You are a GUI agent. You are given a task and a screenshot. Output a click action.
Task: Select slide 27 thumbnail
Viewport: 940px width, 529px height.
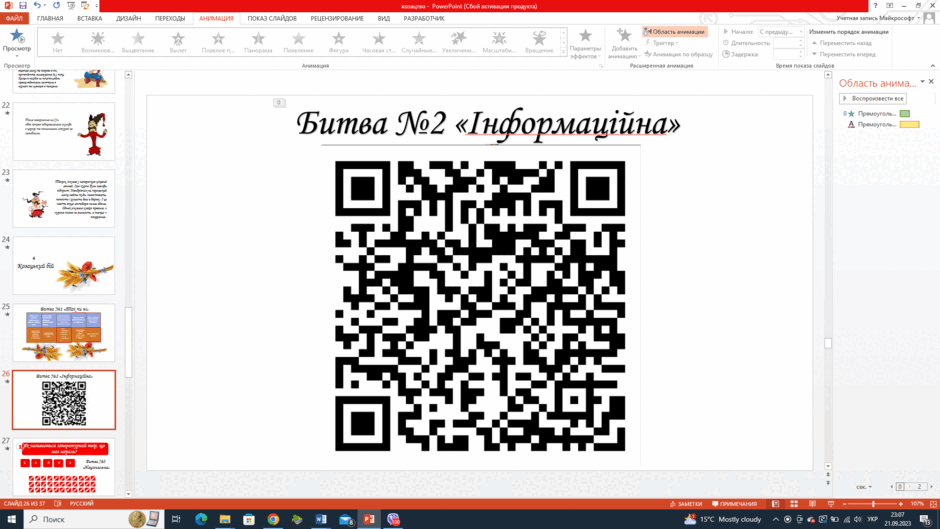coord(64,466)
